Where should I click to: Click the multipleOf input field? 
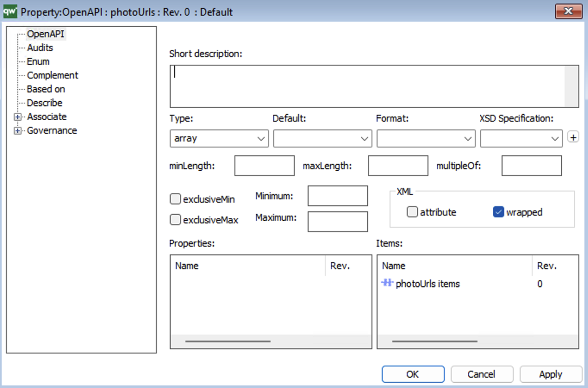tap(532, 166)
